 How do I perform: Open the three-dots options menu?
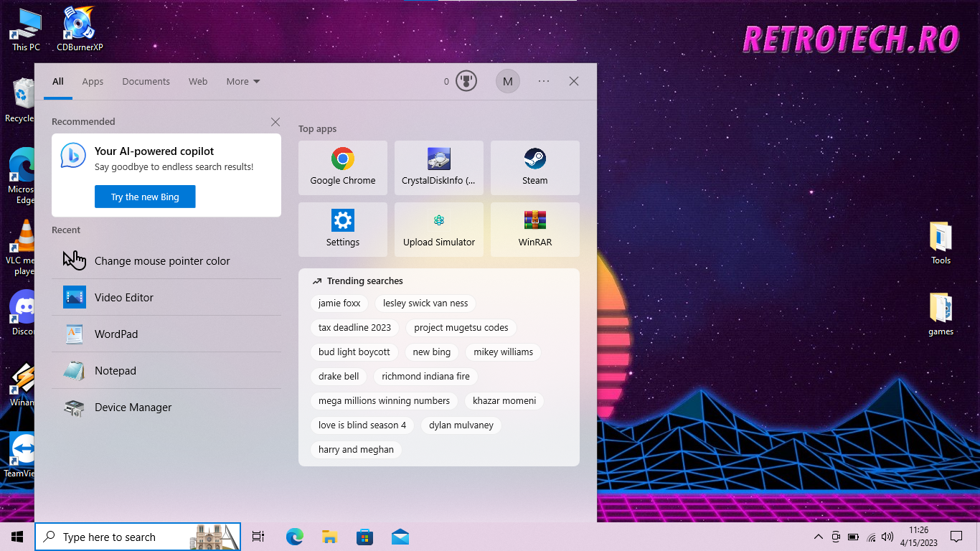tap(544, 81)
